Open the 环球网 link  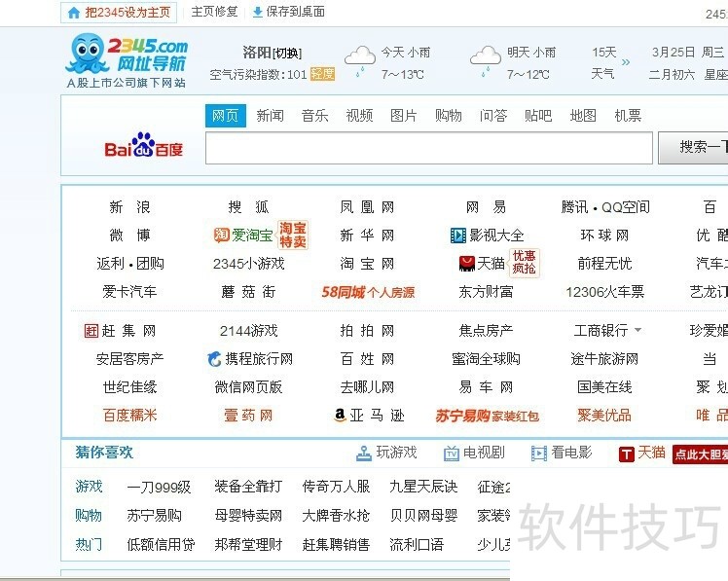[604, 236]
